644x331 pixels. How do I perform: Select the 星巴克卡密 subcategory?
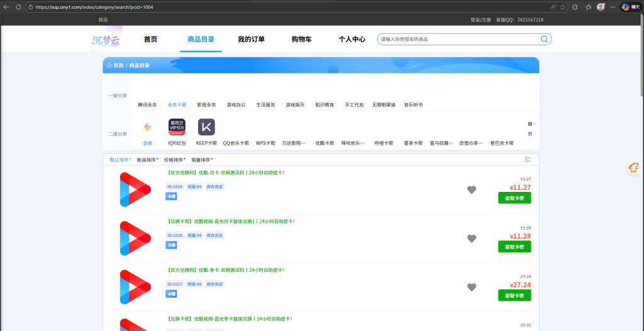click(502, 143)
